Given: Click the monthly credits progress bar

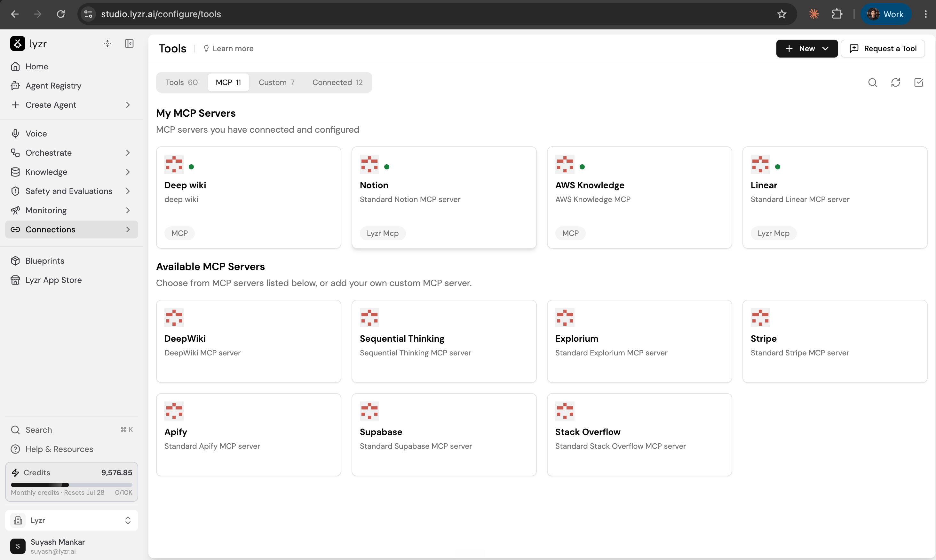Looking at the screenshot, I should (71, 485).
